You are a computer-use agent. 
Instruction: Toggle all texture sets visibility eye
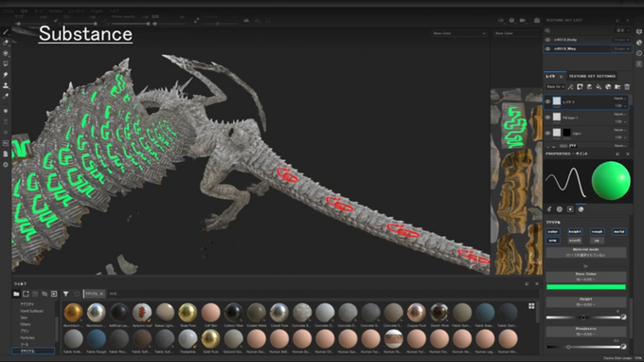point(547,31)
